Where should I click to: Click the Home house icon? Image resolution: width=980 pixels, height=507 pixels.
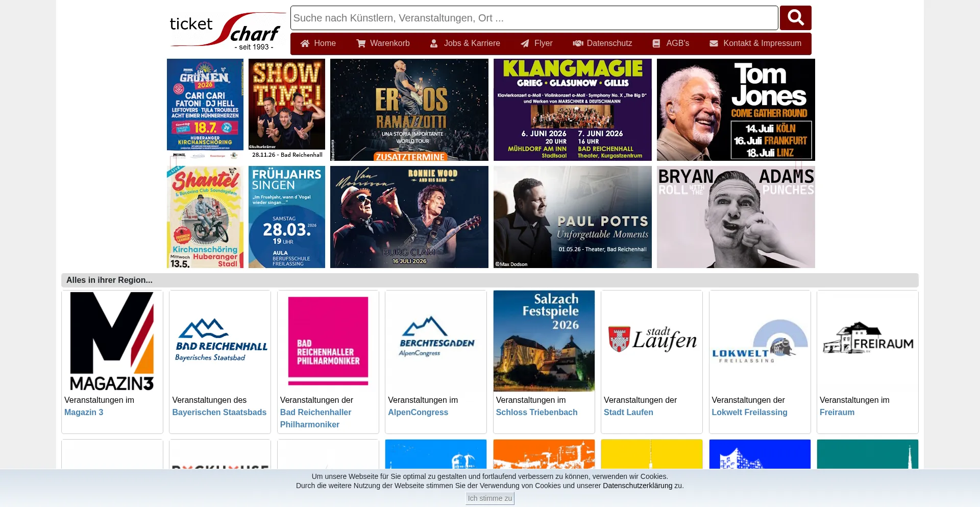coord(305,43)
